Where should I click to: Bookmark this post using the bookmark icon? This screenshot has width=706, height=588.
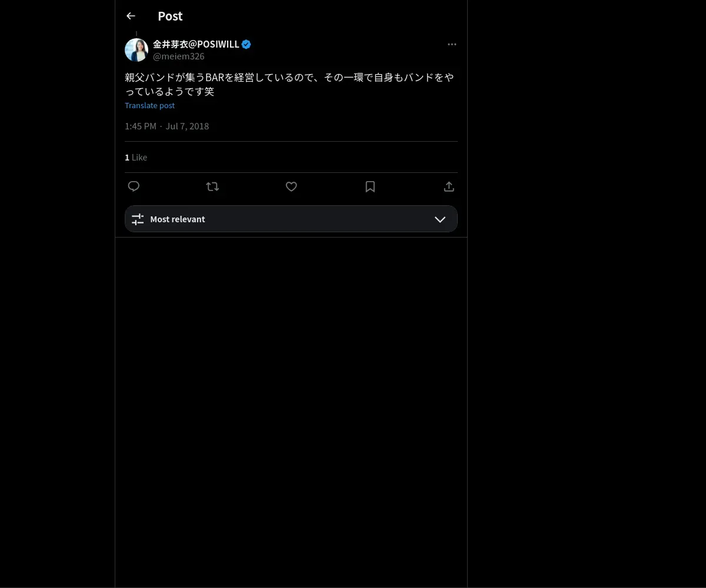point(370,186)
